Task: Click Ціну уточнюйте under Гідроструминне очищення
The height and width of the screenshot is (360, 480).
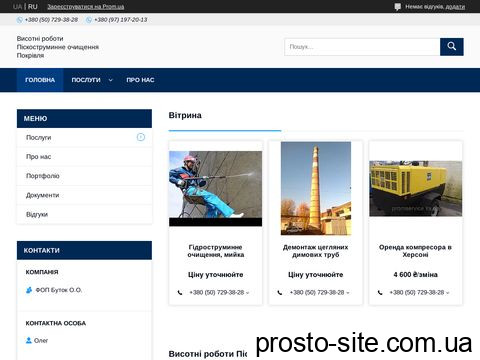Action: coord(216,275)
